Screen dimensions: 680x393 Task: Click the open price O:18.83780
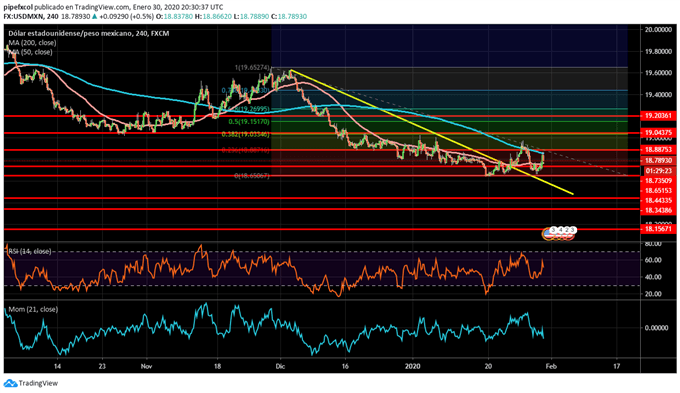tap(174, 16)
